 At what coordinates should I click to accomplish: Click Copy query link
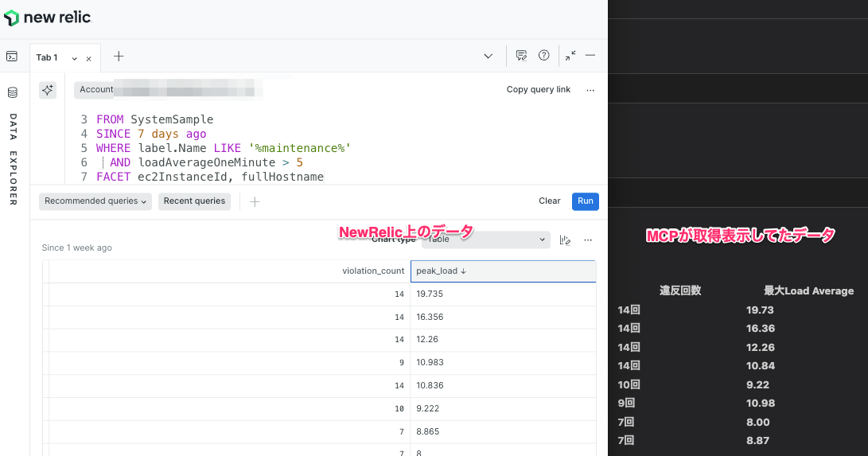pos(538,90)
